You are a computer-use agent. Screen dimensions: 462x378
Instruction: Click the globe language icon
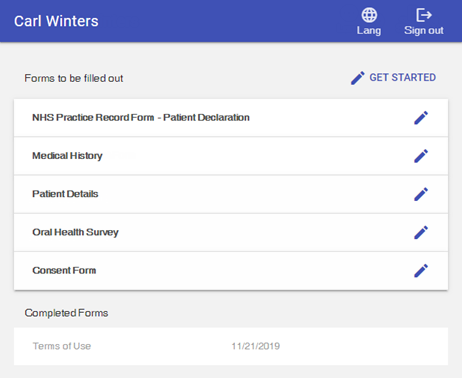[x=369, y=15]
